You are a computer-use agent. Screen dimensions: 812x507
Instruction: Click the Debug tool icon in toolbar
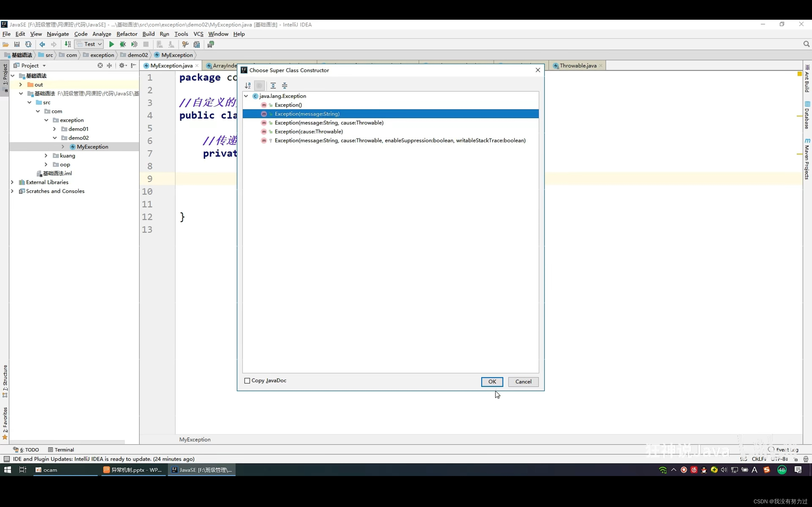pyautogui.click(x=123, y=45)
